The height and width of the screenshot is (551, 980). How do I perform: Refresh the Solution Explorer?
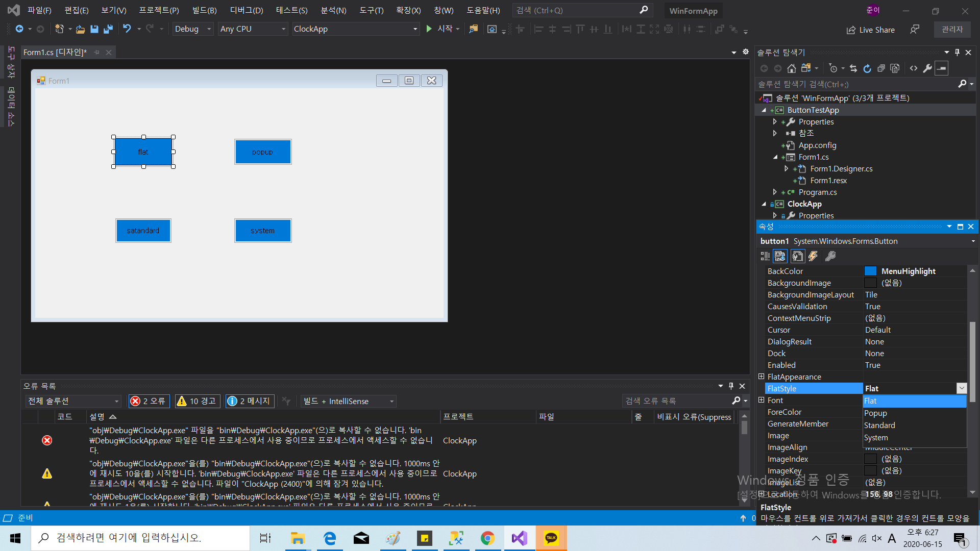pos(867,68)
